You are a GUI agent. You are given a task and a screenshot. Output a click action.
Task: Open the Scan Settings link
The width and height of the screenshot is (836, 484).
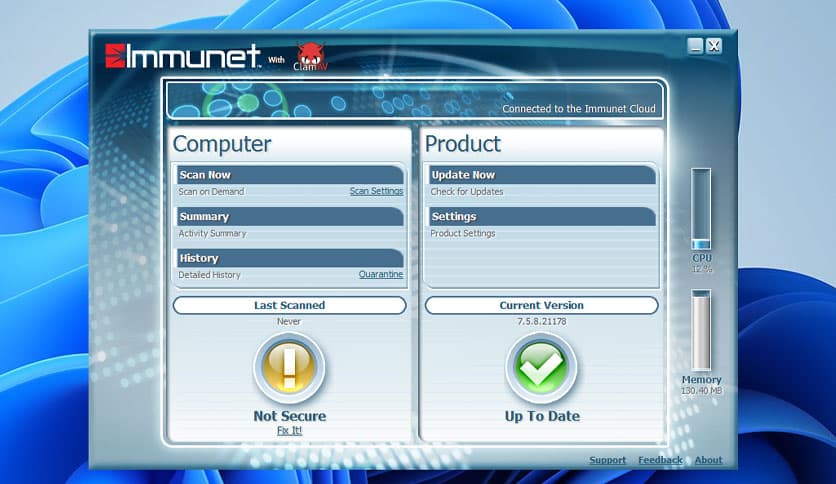(376, 191)
